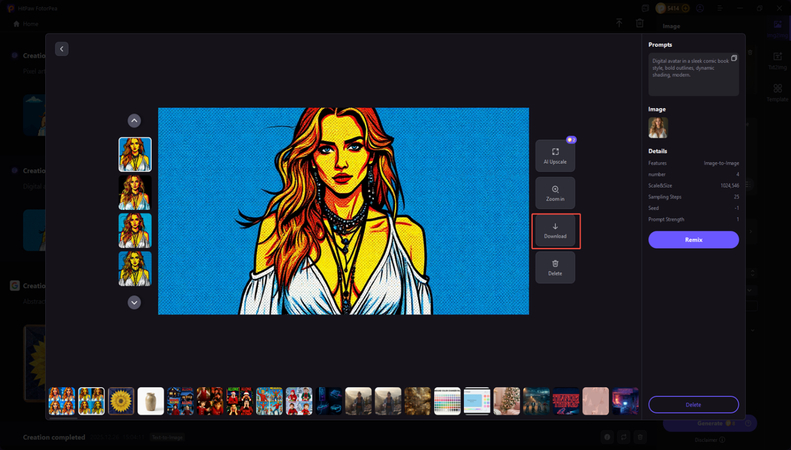Click the outlined Delete button in details panel

(x=693, y=405)
